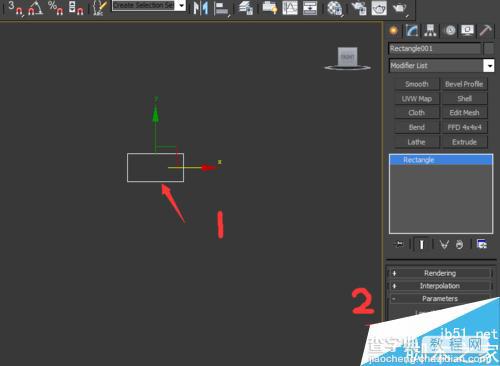Open the Schematic View

(x=310, y=8)
